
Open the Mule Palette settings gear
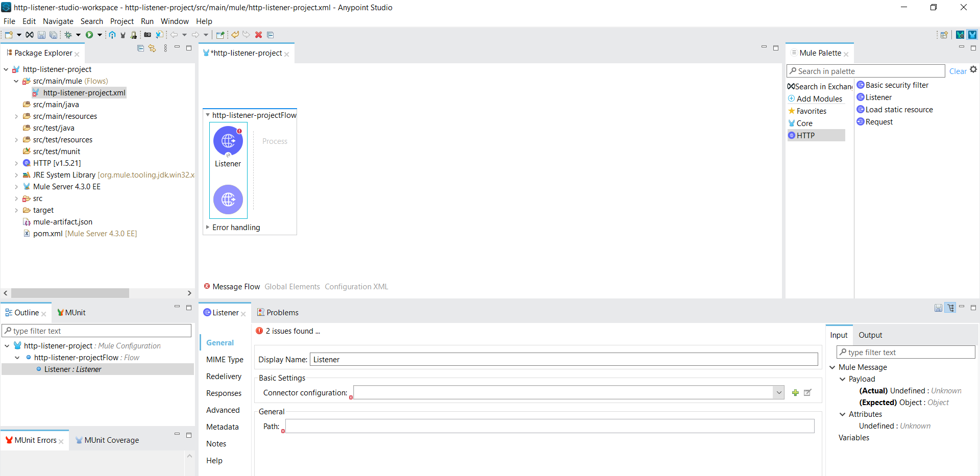974,69
